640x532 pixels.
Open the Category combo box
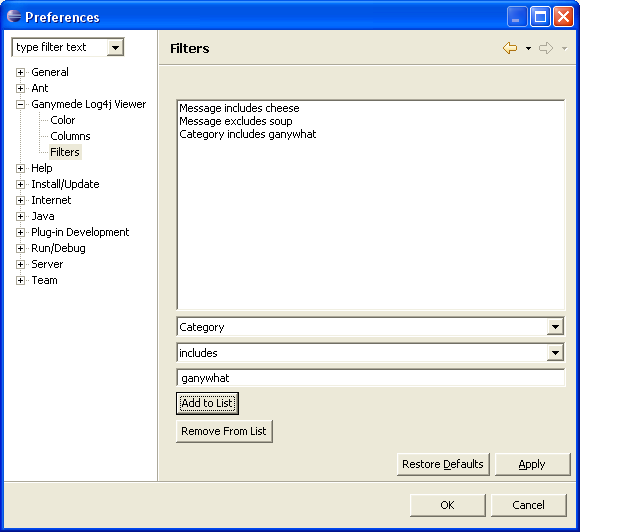tap(555, 327)
